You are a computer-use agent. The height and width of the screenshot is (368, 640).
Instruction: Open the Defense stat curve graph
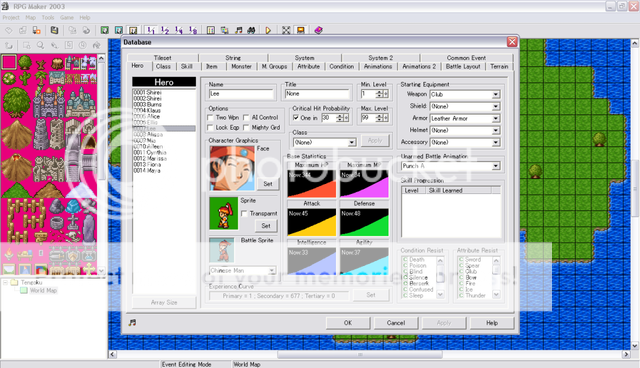pos(364,222)
